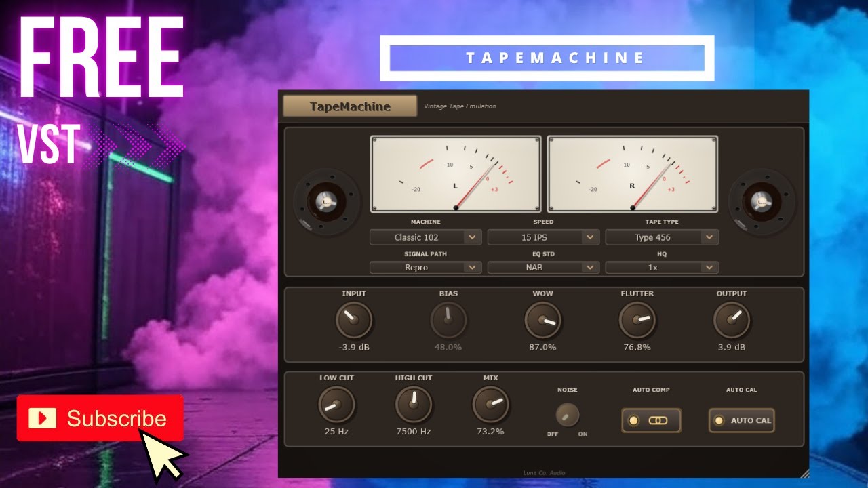
Task: Click the right tape reel
Action: pyautogui.click(x=761, y=202)
